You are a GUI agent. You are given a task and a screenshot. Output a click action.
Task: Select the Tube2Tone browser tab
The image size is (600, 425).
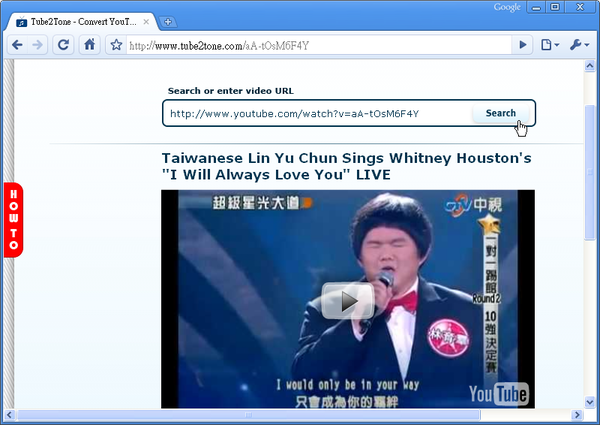coord(81,22)
